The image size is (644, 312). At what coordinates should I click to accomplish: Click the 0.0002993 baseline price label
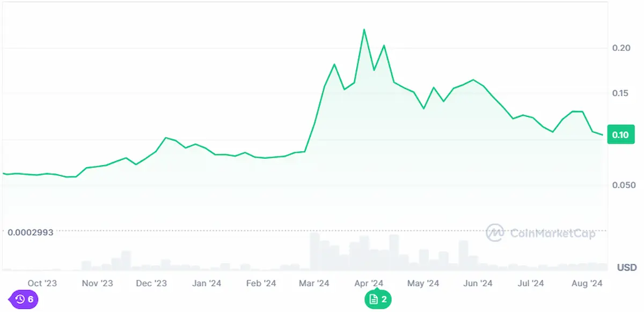pos(30,233)
